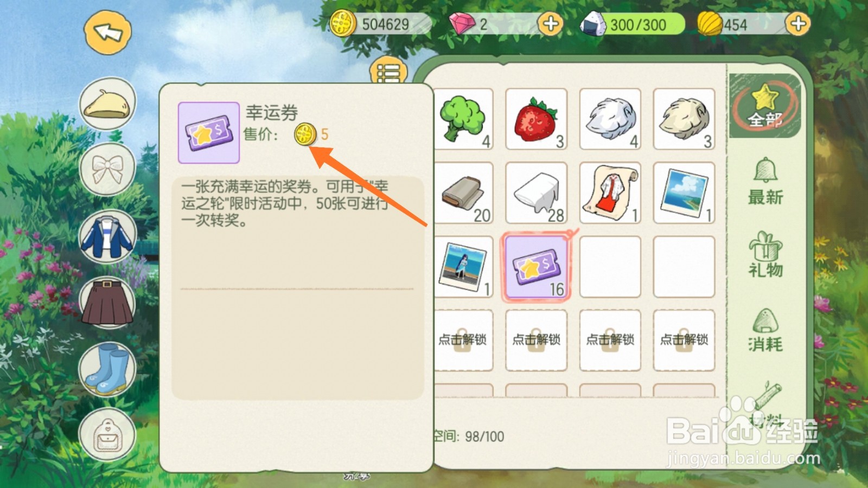Select the backpack bag category

click(107, 435)
